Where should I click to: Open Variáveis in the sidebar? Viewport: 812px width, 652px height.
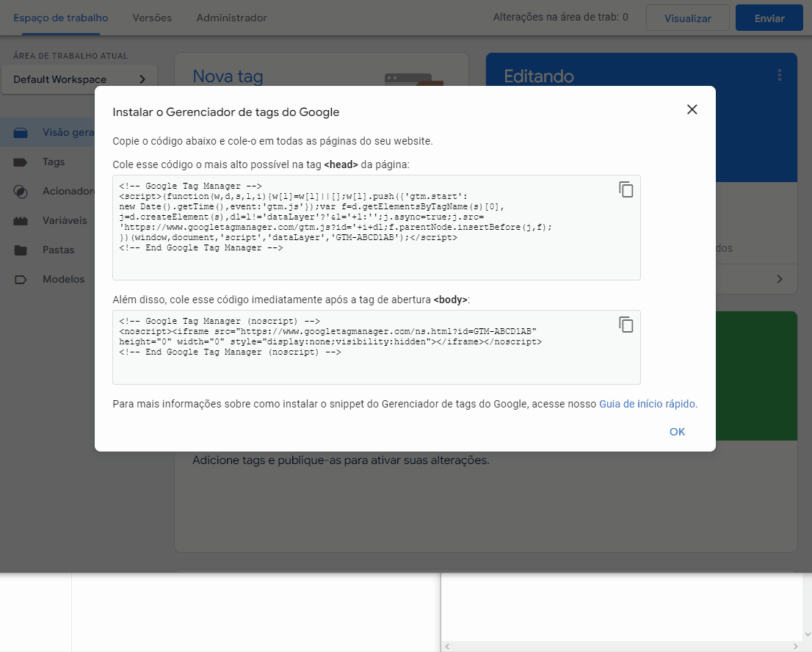65,220
